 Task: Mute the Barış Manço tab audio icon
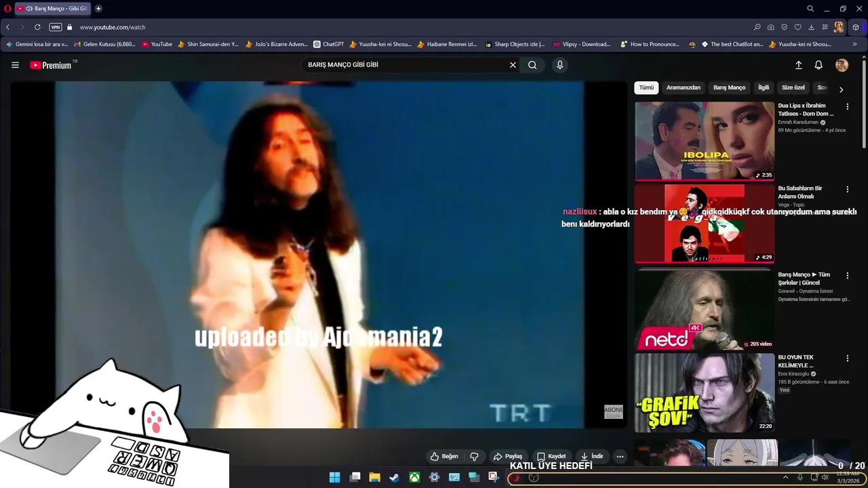click(x=29, y=9)
